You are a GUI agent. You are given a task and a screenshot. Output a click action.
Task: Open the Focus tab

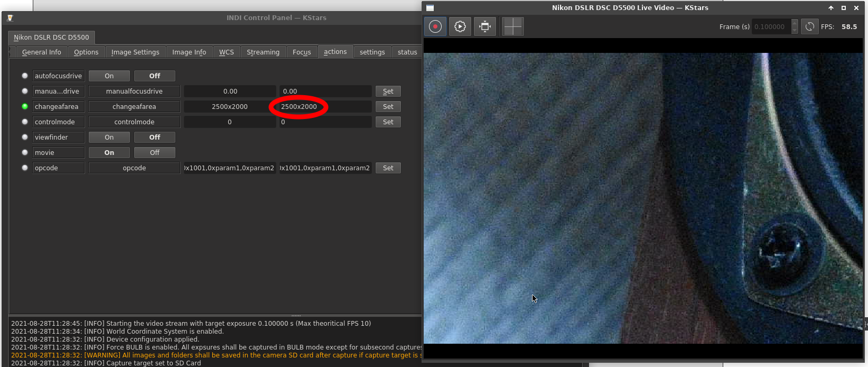tap(302, 52)
